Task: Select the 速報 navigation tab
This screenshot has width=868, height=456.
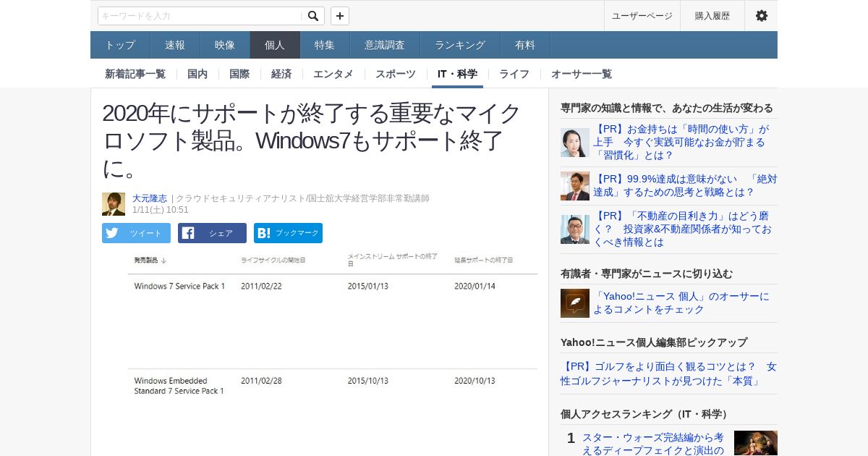Action: point(175,45)
